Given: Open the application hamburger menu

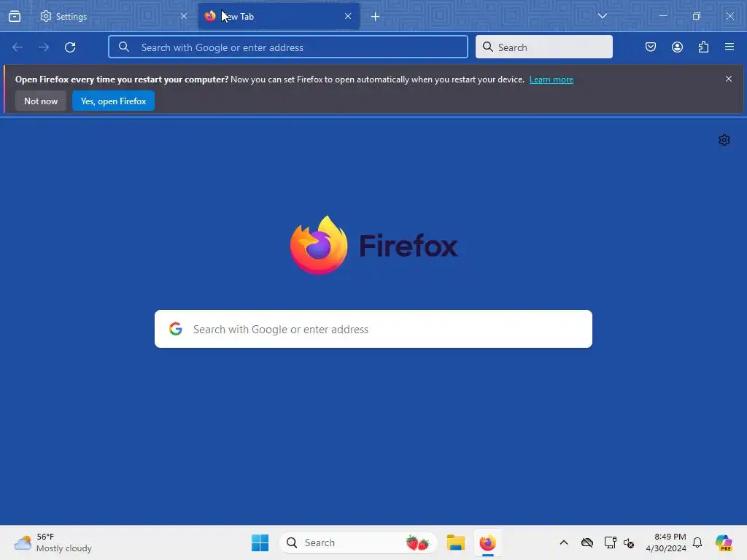Looking at the screenshot, I should (x=729, y=47).
